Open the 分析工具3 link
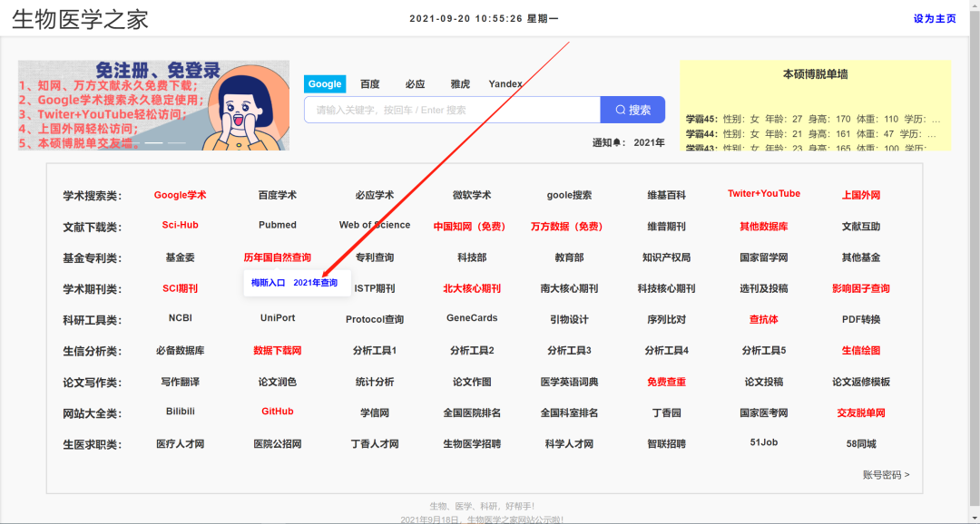Image resolution: width=980 pixels, height=524 pixels. pyautogui.click(x=569, y=350)
